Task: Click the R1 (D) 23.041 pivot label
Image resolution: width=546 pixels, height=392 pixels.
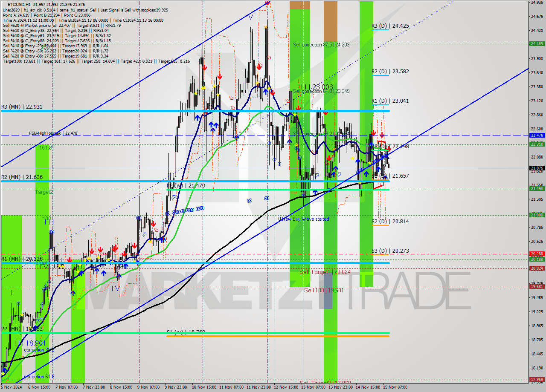Action: (390, 101)
